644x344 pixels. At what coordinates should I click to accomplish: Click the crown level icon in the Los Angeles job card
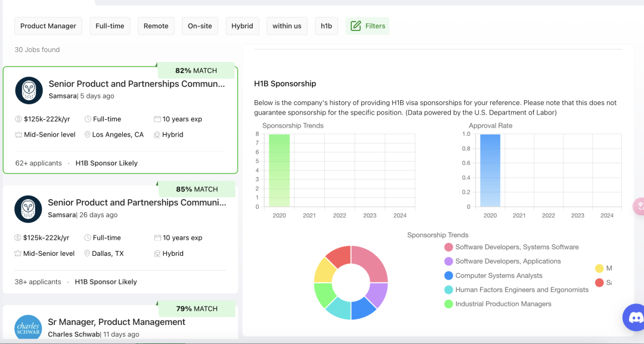(x=18, y=135)
